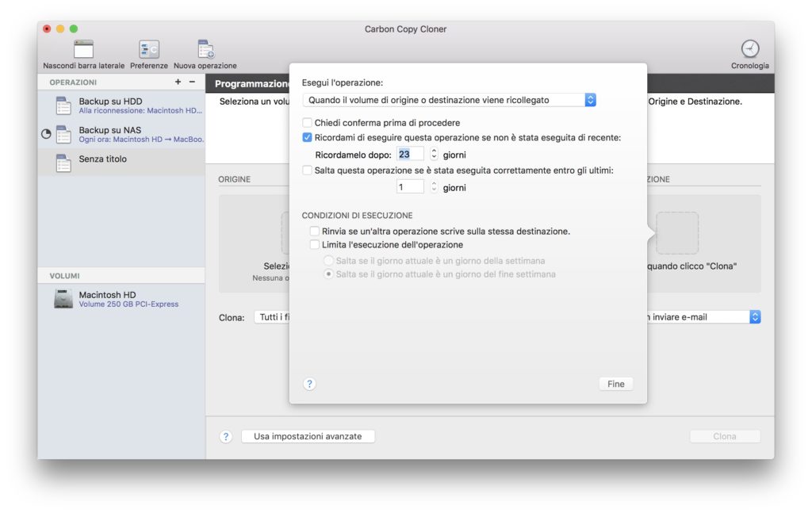This screenshot has width=812, height=513.
Task: Select the Senza titolo operation
Action: coord(121,163)
